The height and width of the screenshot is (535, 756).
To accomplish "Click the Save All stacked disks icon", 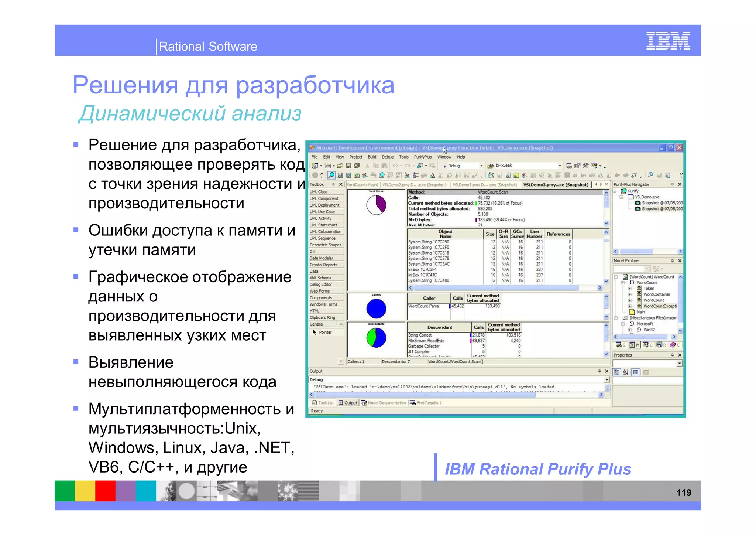I will (357, 166).
